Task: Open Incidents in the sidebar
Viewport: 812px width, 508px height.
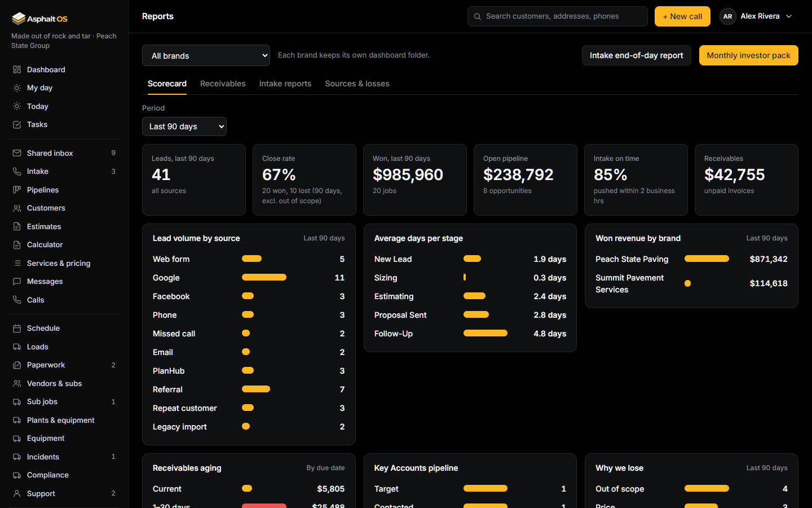Action: pos(65,457)
